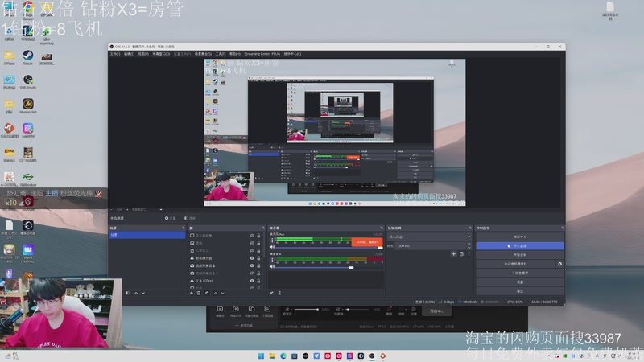The width and height of the screenshot is (644, 362).
Task: Mute the desktop audio speaker icon
Action: 272,267
